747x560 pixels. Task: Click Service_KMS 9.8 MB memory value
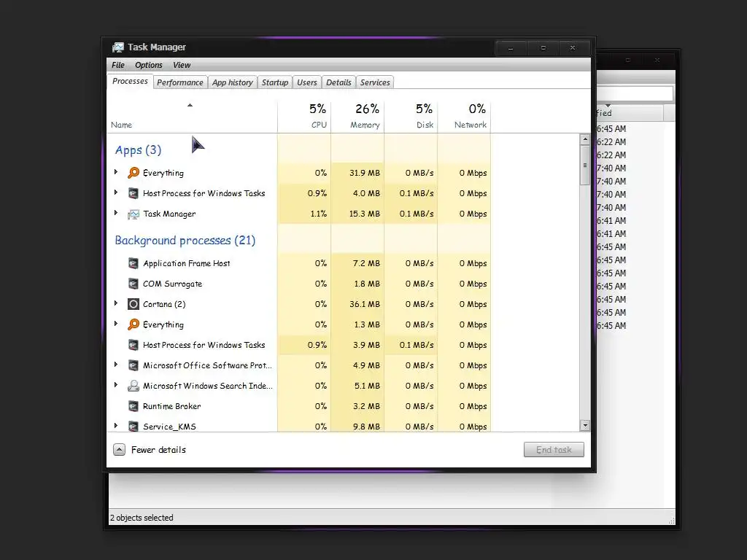click(x=366, y=427)
